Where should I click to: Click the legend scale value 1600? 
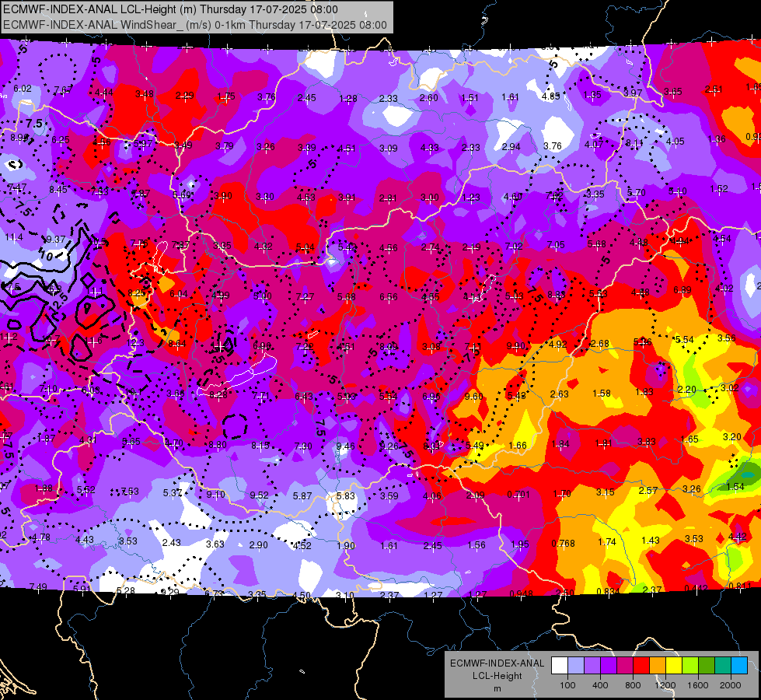point(698,685)
